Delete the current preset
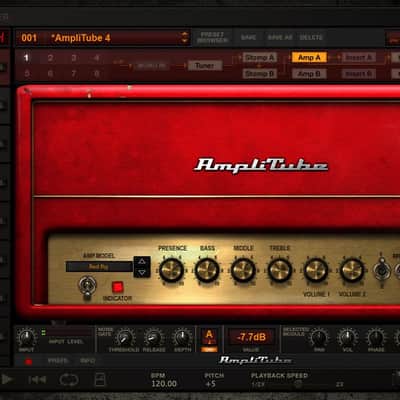Screen dimensions: 400x400 tap(311, 37)
